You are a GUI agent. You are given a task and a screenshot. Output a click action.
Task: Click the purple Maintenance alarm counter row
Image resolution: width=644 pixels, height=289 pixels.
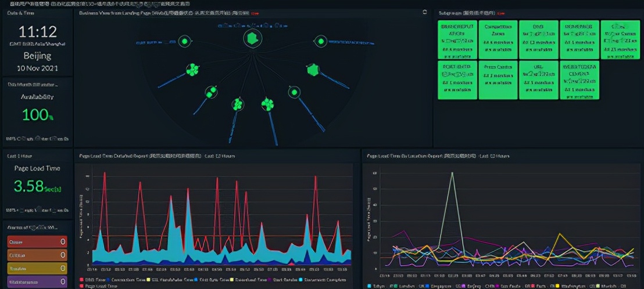[37, 281]
